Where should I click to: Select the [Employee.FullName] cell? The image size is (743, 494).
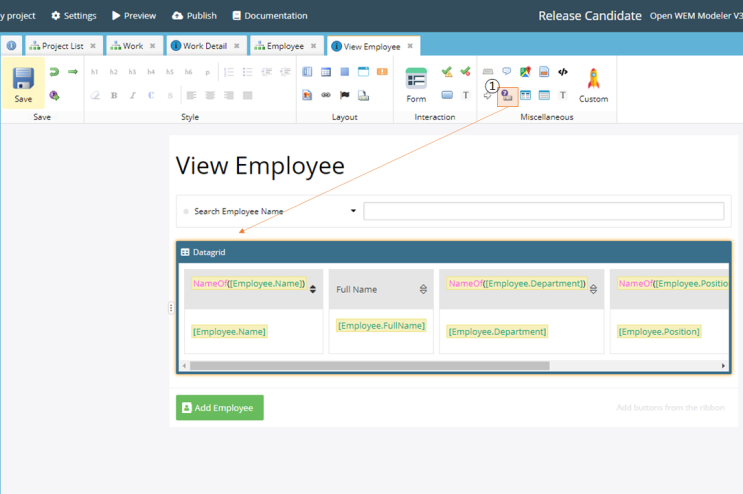click(381, 326)
